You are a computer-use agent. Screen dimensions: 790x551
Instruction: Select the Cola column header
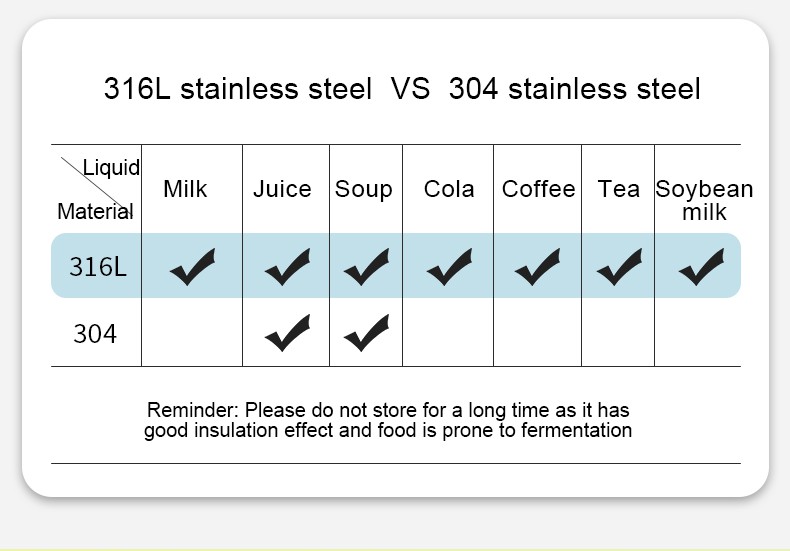(x=449, y=189)
